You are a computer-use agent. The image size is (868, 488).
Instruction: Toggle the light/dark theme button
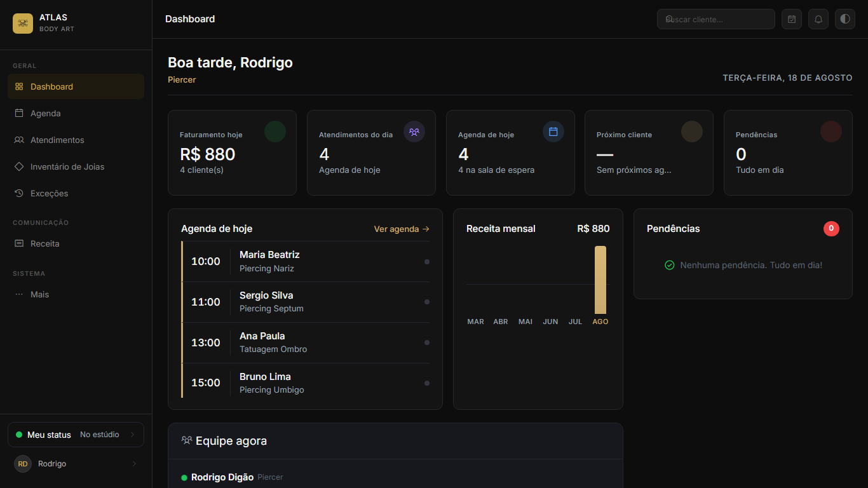pyautogui.click(x=845, y=19)
